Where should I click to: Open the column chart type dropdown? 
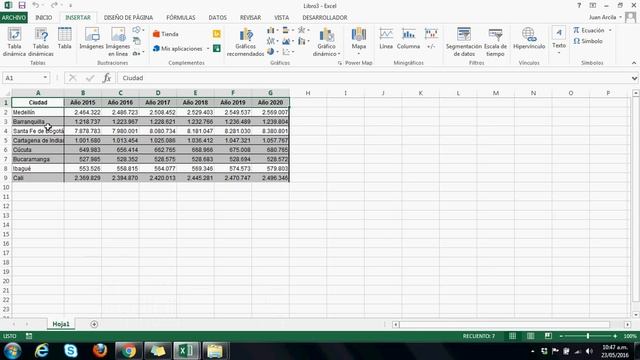coord(272,31)
